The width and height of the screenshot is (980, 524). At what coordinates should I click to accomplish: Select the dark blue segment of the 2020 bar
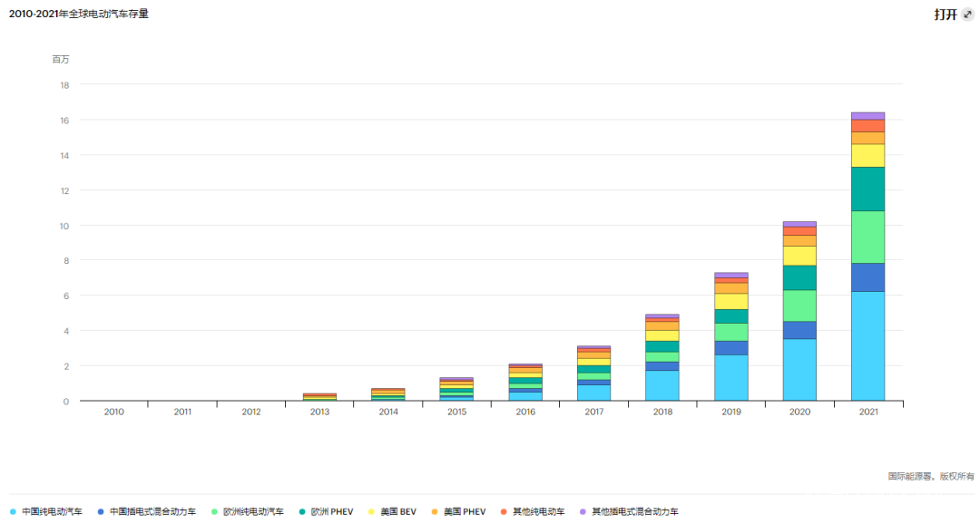[x=799, y=330]
